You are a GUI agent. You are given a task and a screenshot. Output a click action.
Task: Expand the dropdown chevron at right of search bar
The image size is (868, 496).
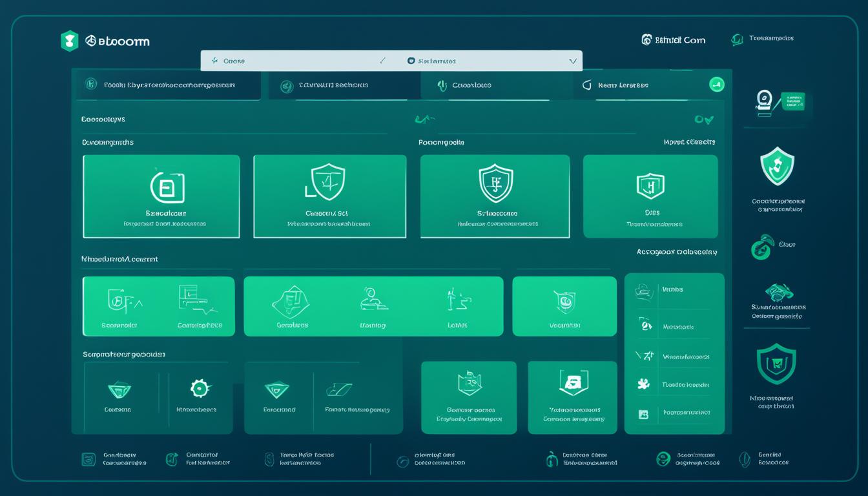tap(572, 61)
